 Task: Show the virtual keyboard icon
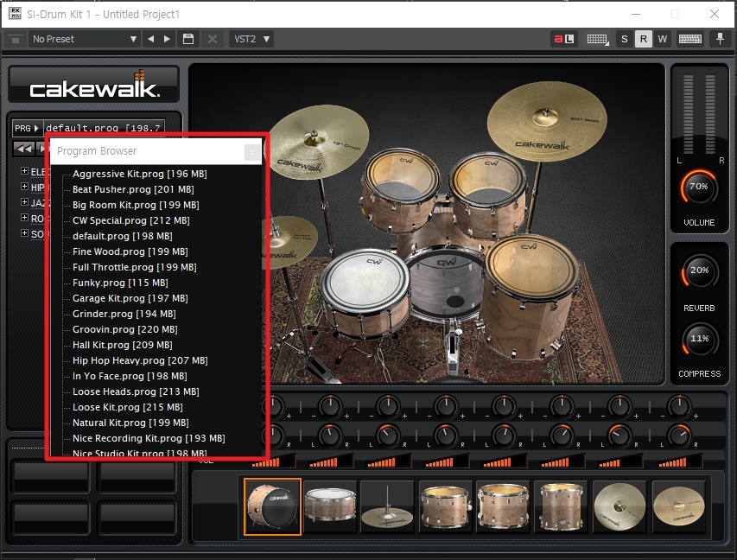(x=690, y=39)
